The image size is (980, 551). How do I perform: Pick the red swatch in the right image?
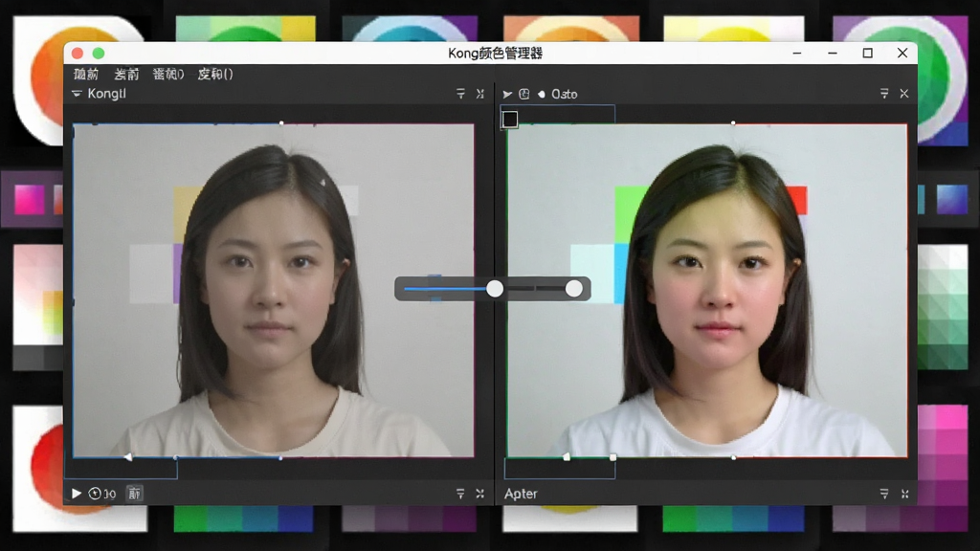(797, 200)
